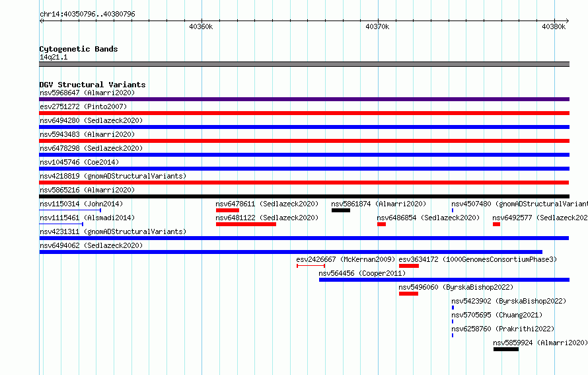This screenshot has width=588, height=375.
Task: Click the gray 14q21.1 cytogenetic band bar
Action: [x=304, y=64]
